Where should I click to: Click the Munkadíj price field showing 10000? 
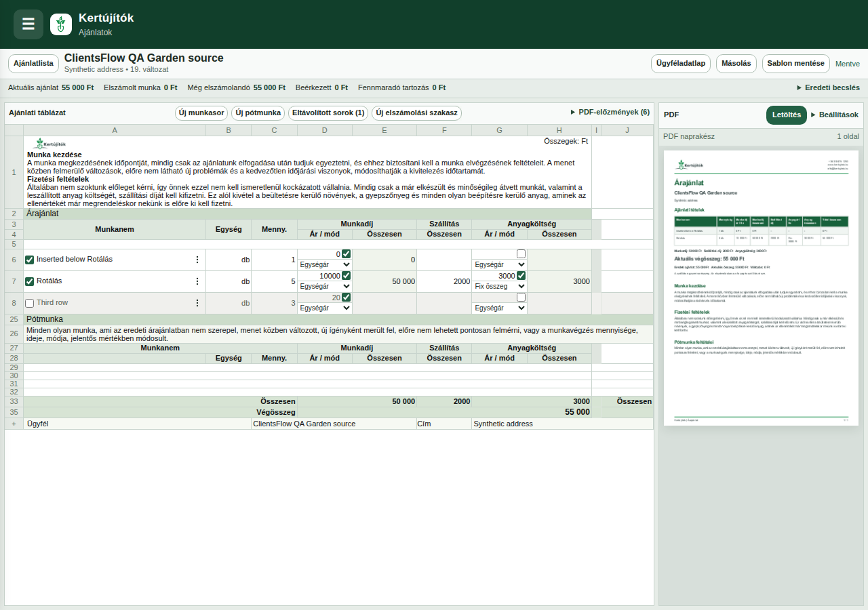[319, 276]
